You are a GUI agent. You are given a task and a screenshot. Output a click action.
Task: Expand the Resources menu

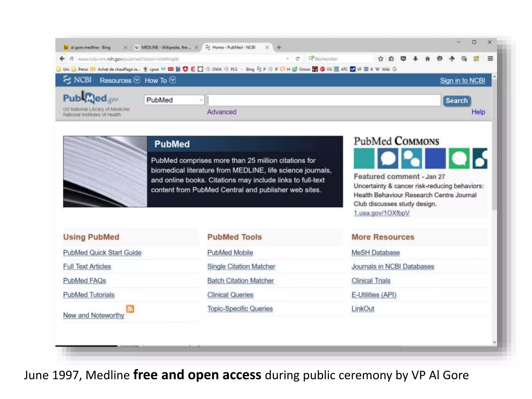point(120,80)
